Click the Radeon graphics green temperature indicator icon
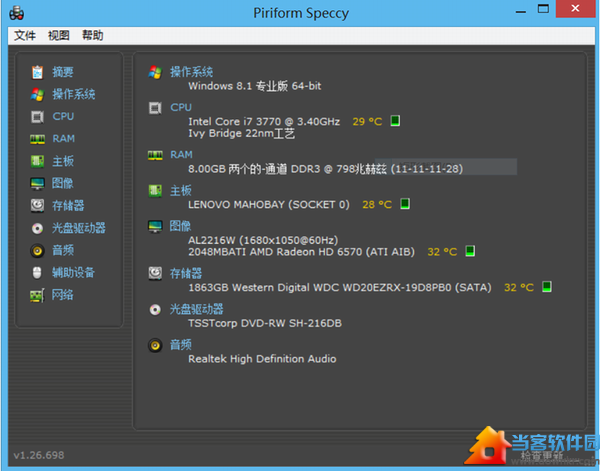600x471 pixels. [470, 251]
